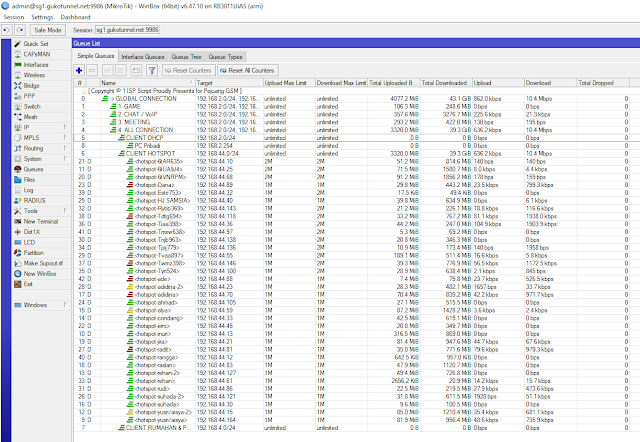The image size is (640, 442).
Task: Select GLOBAL CONNECTION queue row
Action: click(x=353, y=99)
